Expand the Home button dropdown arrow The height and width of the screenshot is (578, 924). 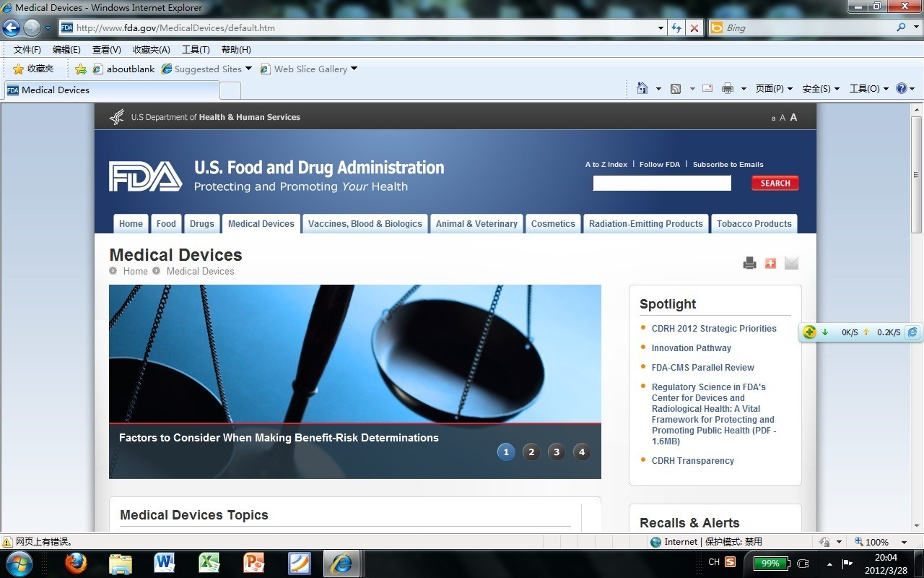tap(658, 89)
